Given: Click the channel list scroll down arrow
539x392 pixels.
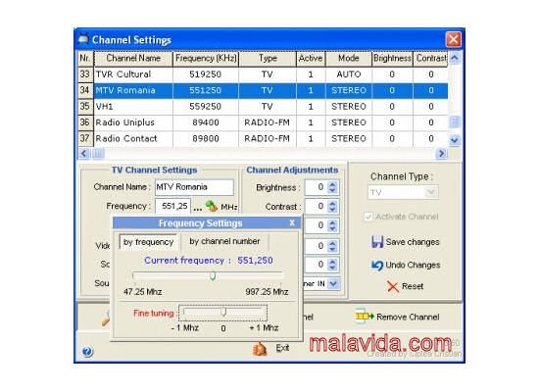Looking at the screenshot, I should point(455,140).
